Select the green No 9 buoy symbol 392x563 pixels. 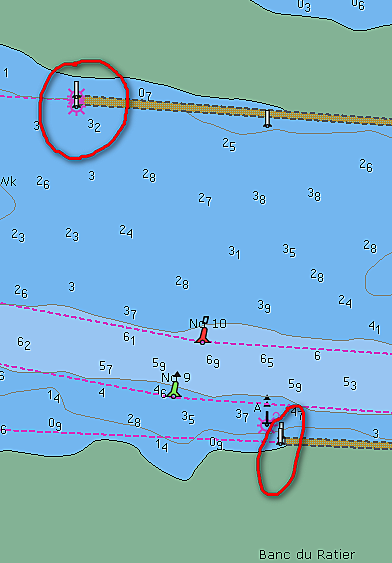tap(174, 389)
